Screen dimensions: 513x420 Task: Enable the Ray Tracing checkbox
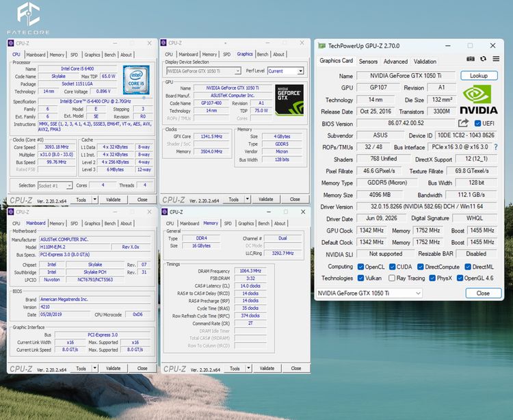point(392,278)
